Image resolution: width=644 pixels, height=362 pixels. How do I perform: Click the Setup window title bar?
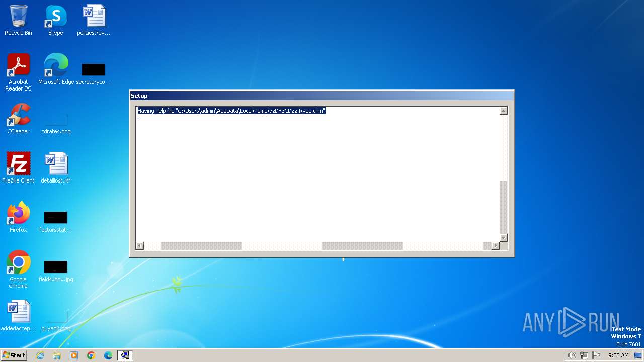tap(322, 96)
